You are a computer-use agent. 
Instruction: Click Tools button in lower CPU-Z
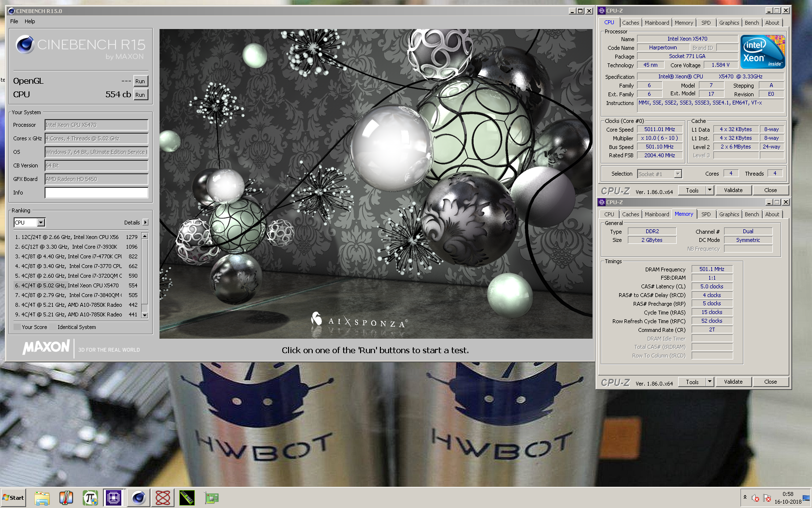click(692, 382)
